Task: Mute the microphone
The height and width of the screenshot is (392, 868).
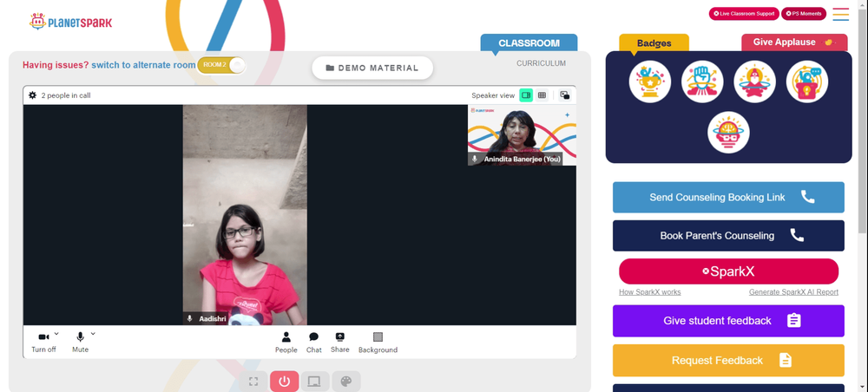Action: tap(80, 343)
